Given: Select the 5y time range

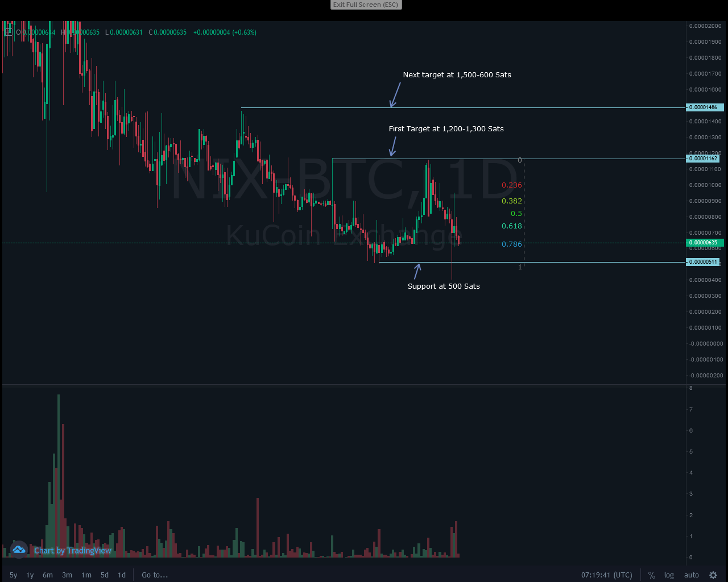Looking at the screenshot, I should 14,575.
